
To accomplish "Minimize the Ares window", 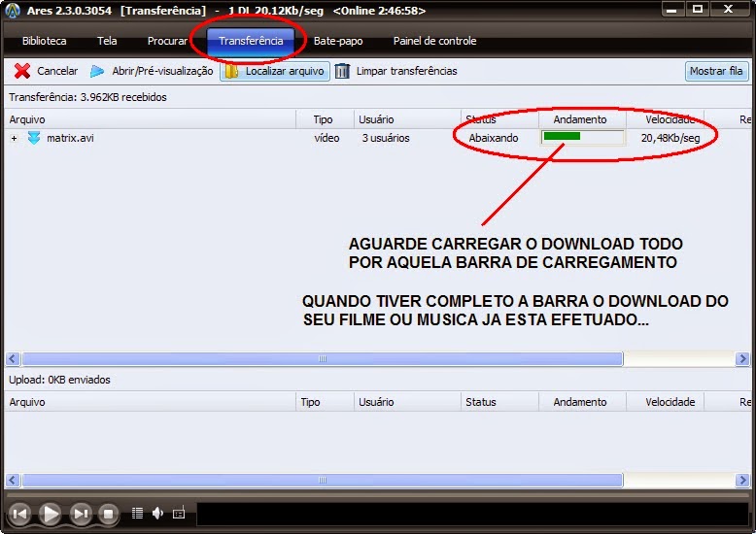I will (x=671, y=9).
